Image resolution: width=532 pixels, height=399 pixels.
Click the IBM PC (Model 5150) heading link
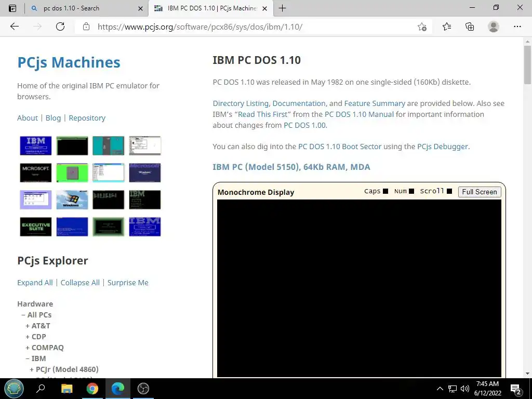[291, 167]
